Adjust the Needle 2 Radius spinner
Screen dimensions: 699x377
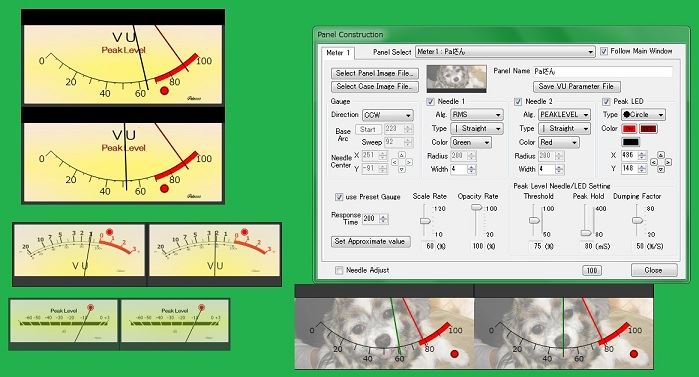(x=559, y=156)
